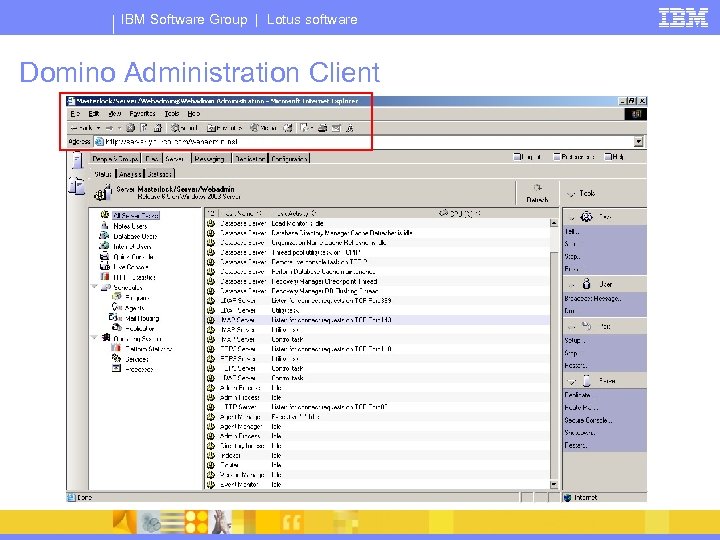Click the Quick Console icon
The height and width of the screenshot is (540, 720).
pyautogui.click(x=105, y=256)
